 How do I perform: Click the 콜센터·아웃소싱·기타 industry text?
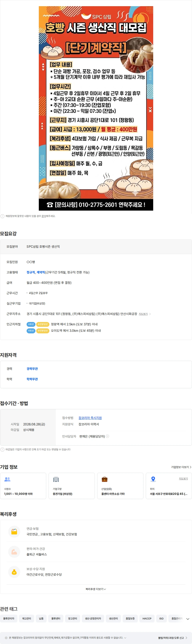(x=113, y=494)
